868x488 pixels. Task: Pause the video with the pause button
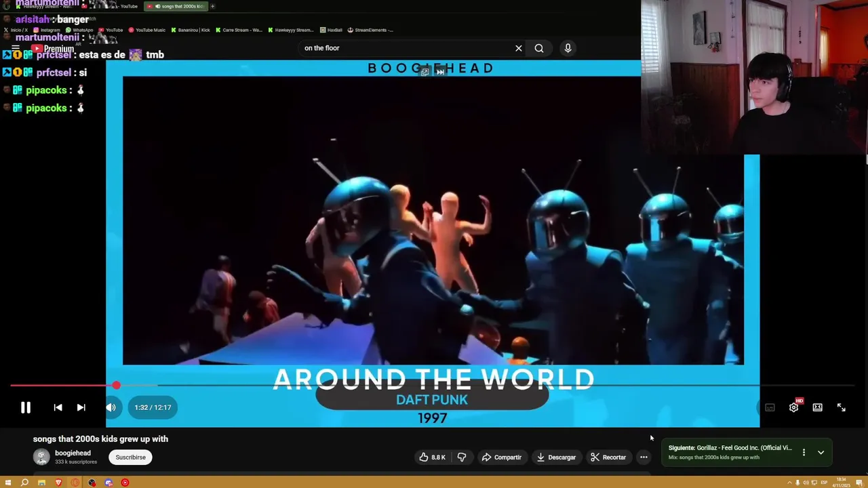[25, 407]
